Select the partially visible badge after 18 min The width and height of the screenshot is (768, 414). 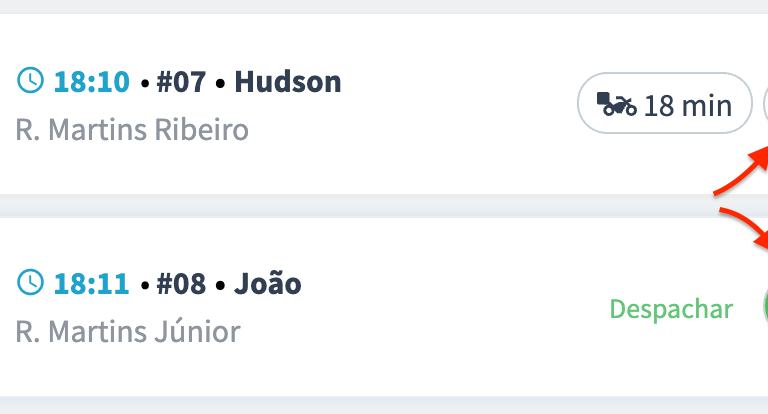(x=766, y=103)
